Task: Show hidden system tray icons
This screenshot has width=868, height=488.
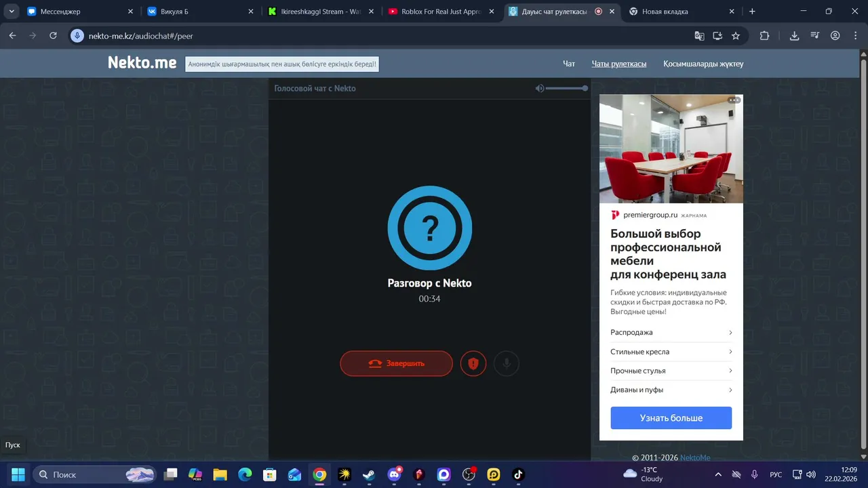Action: tap(718, 474)
